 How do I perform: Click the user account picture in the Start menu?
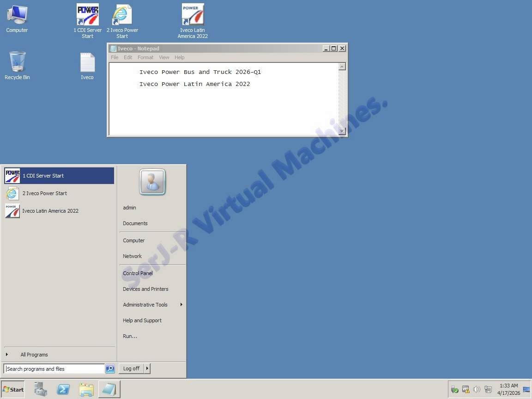(x=152, y=182)
